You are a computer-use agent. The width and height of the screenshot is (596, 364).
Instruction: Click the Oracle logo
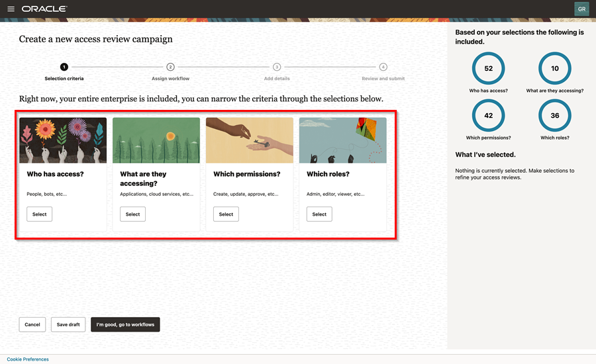[x=44, y=9]
